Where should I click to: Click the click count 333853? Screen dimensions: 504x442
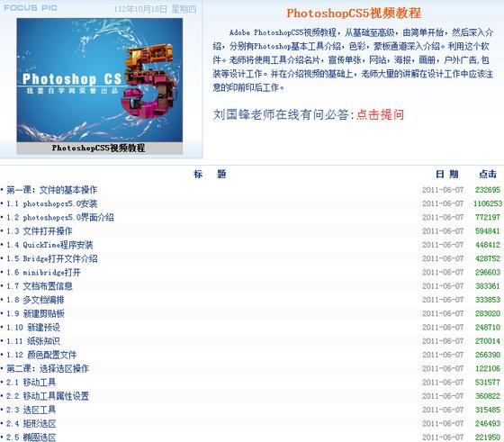488,300
